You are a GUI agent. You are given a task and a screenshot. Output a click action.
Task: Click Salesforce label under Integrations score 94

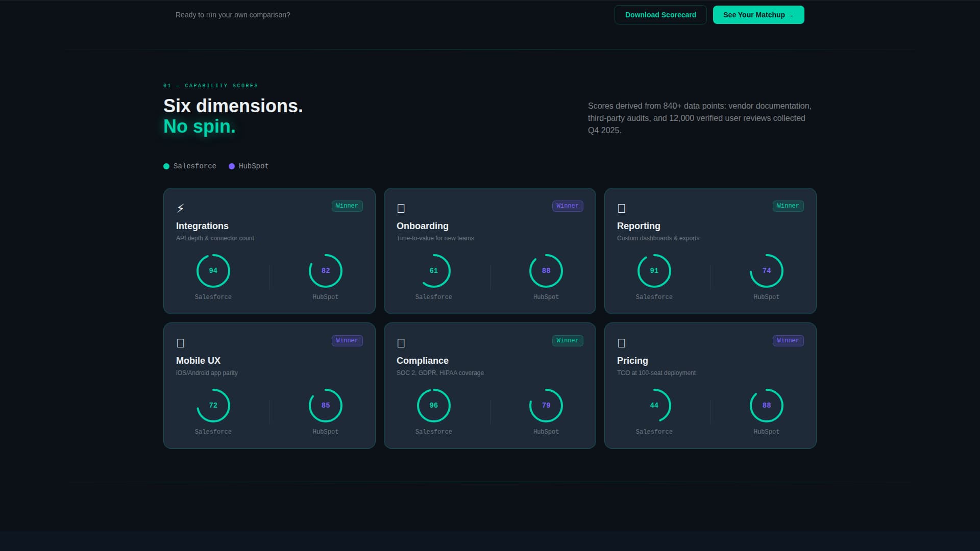click(213, 297)
